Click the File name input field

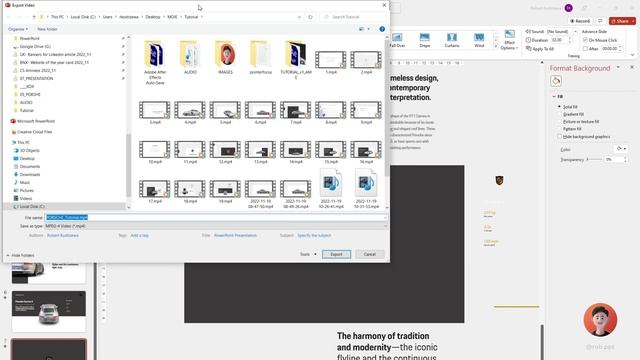[216, 218]
